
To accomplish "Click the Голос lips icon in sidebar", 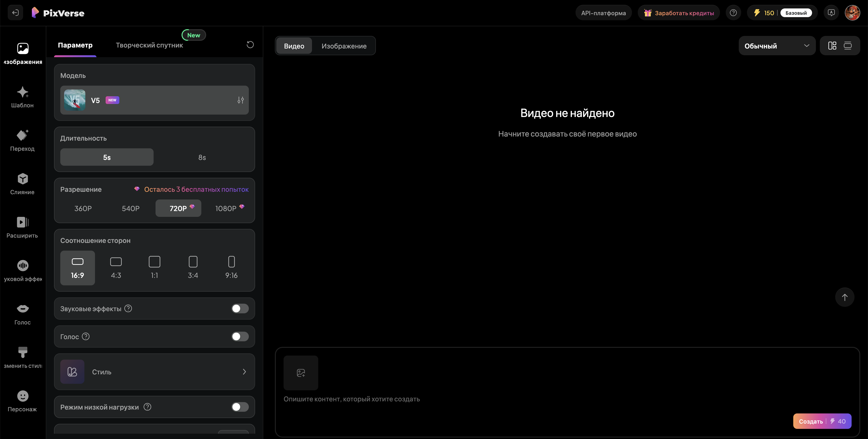I will click(23, 309).
